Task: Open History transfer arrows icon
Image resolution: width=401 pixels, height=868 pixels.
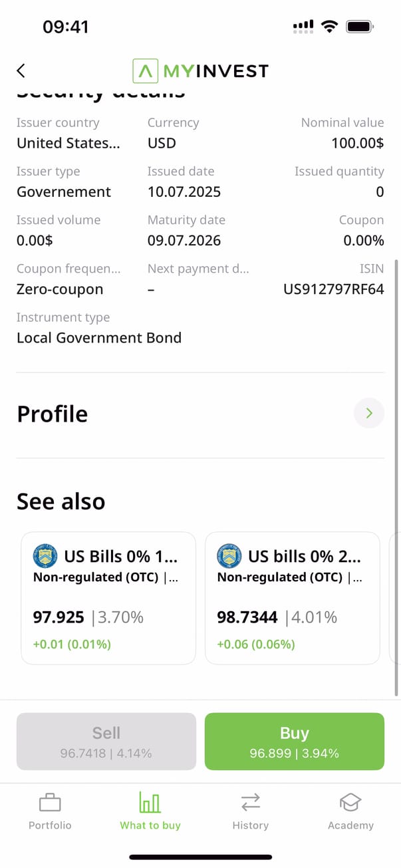Action: 250,803
